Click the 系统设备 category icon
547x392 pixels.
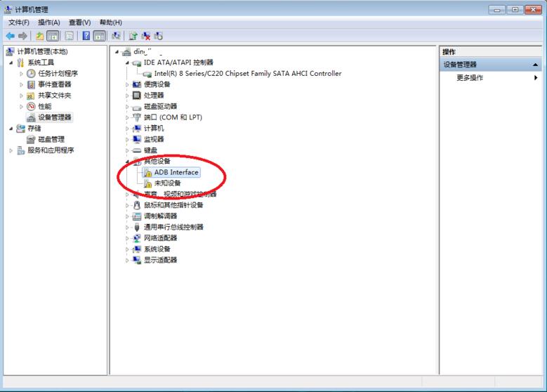coord(137,249)
